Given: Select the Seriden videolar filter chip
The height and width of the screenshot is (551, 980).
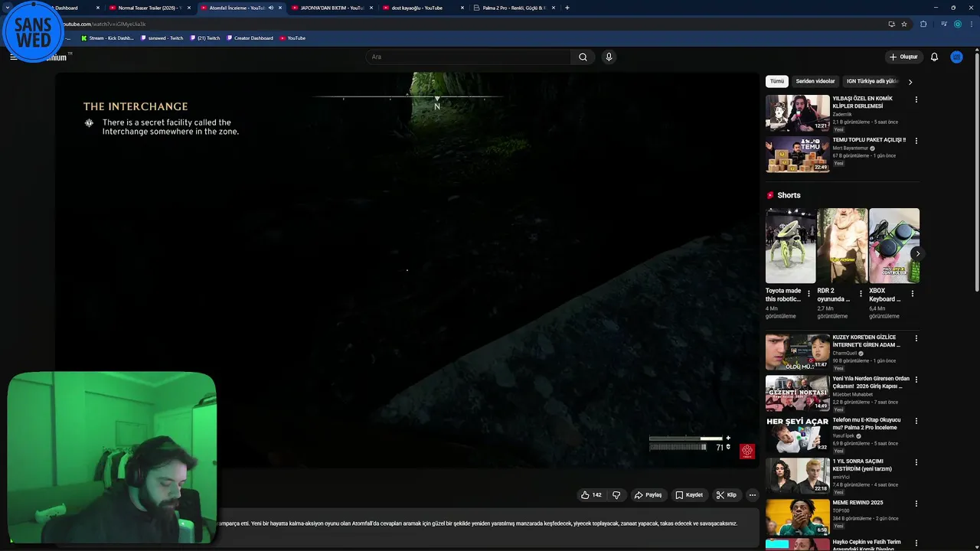Looking at the screenshot, I should [815, 81].
